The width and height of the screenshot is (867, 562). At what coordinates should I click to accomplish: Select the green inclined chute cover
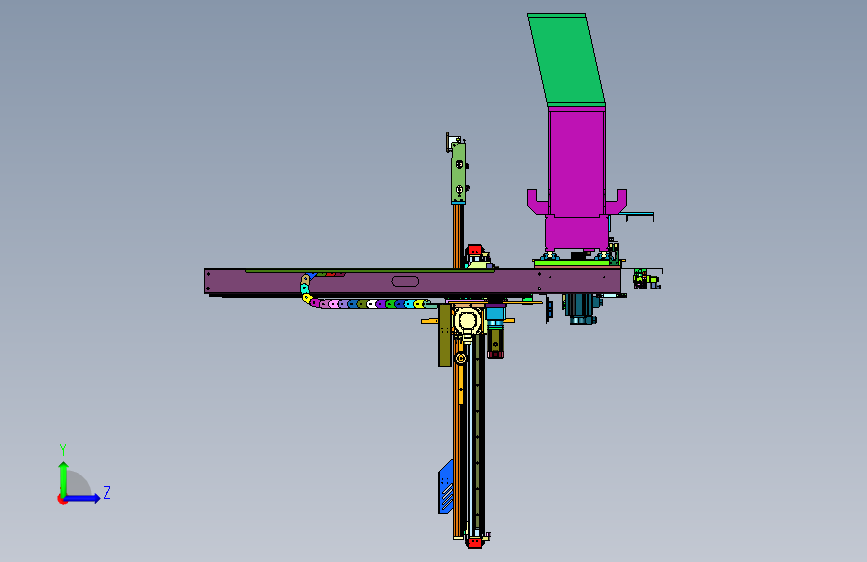coord(567,60)
